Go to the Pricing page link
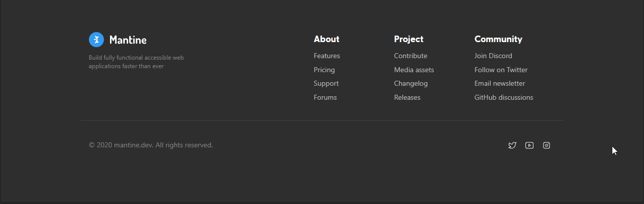 [325, 70]
